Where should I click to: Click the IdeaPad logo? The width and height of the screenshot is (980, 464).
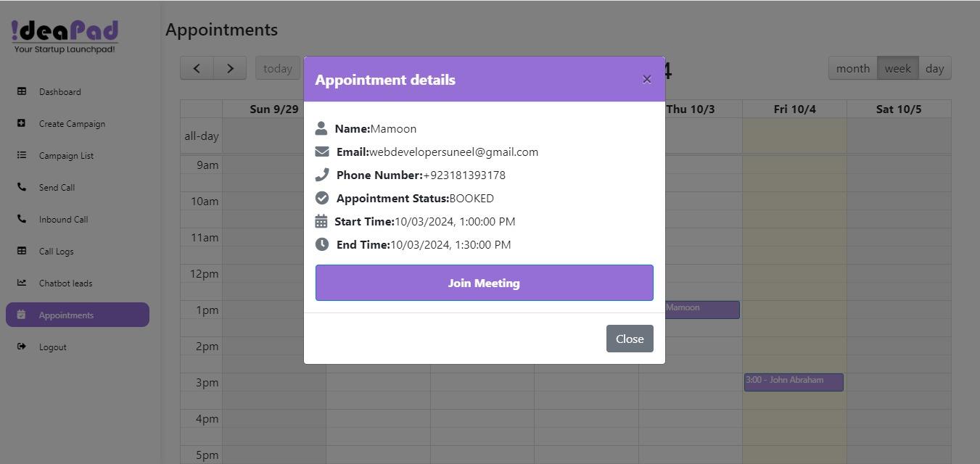point(65,36)
